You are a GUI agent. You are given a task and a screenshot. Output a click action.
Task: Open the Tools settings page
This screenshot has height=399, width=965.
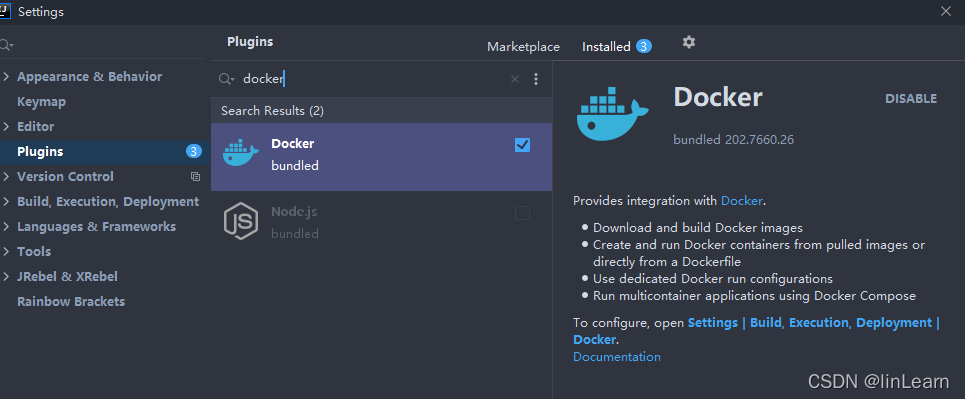click(x=34, y=252)
